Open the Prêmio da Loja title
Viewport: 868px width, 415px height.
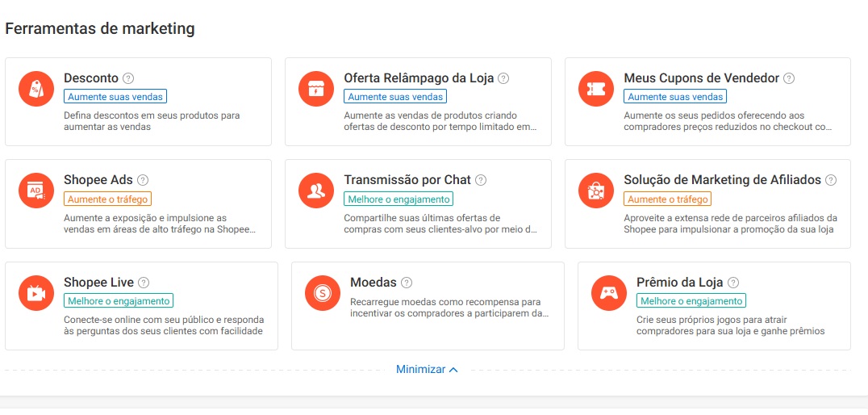(x=680, y=283)
